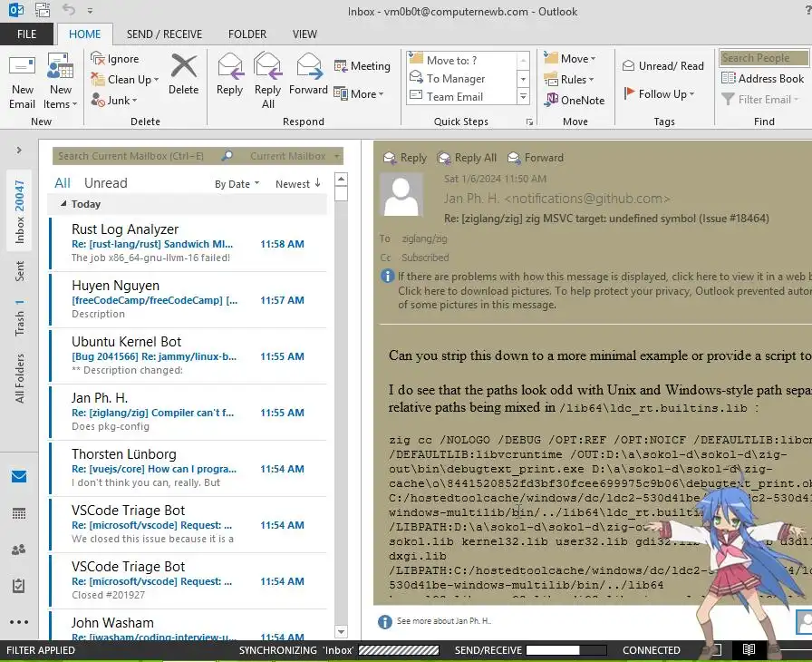Expand the folder pane chevron
The width and height of the screenshot is (812, 662).
(19, 151)
